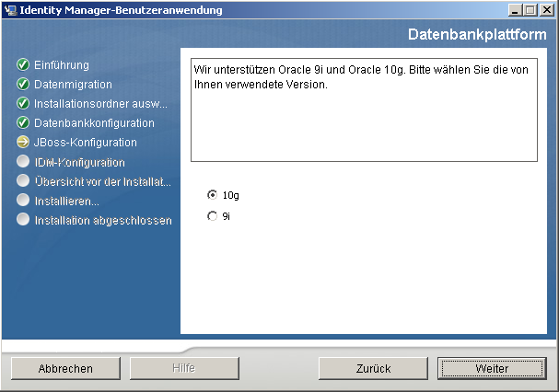Click the installer icon in the title bar
Viewport: 559px width, 392px height.
point(11,10)
